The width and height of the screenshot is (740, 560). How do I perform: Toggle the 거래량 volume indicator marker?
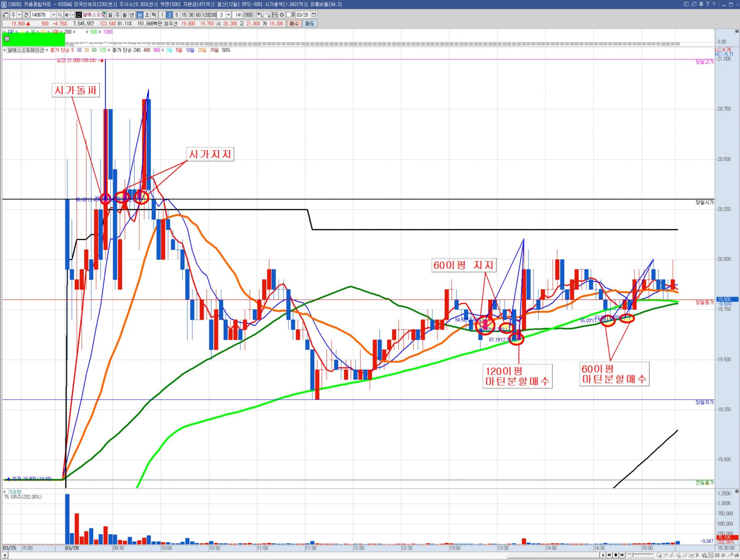tap(5, 492)
